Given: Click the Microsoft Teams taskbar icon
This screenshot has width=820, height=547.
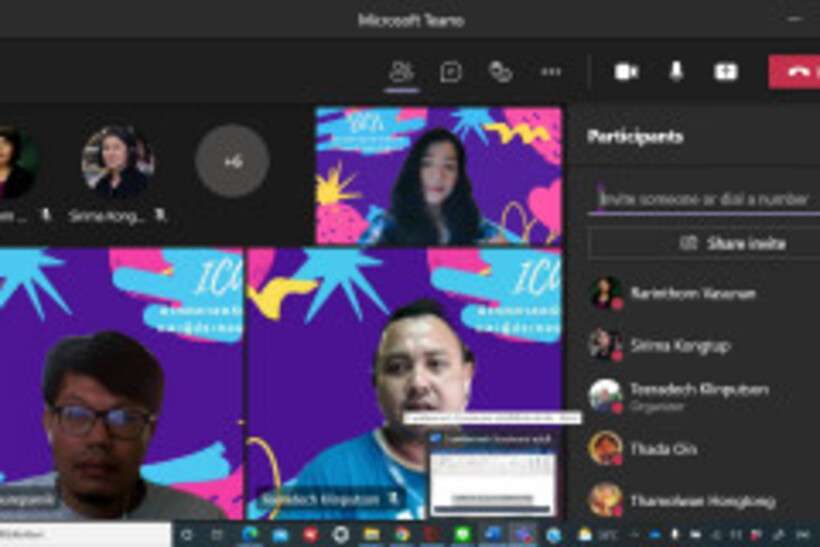Looking at the screenshot, I should click(x=523, y=535).
